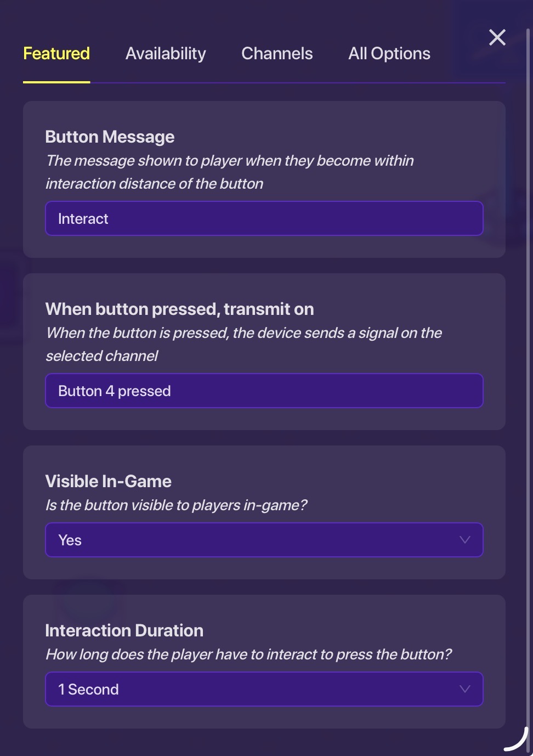
Task: Click the Button Message text field
Action: click(x=264, y=219)
